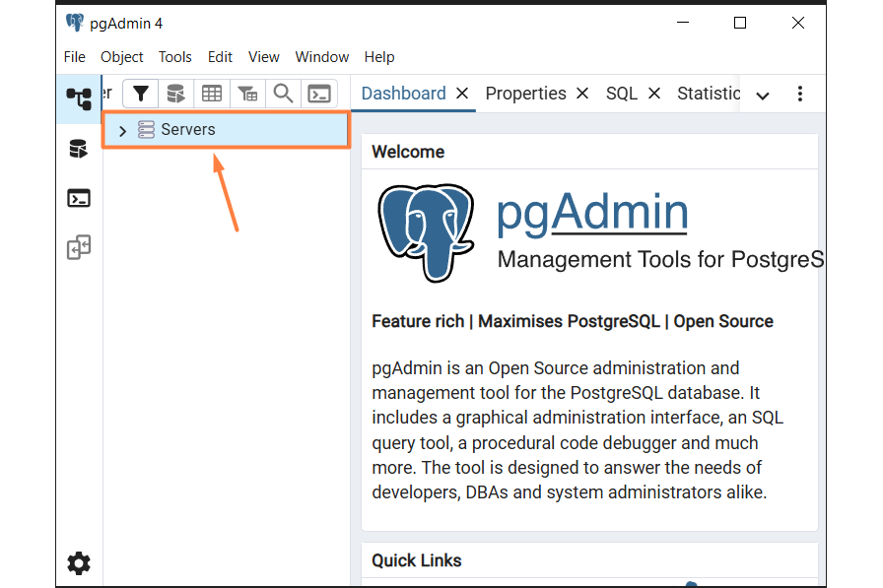This screenshot has width=883, height=588.
Task: Show the hidden tabs dropdown chevron
Action: tap(763, 96)
